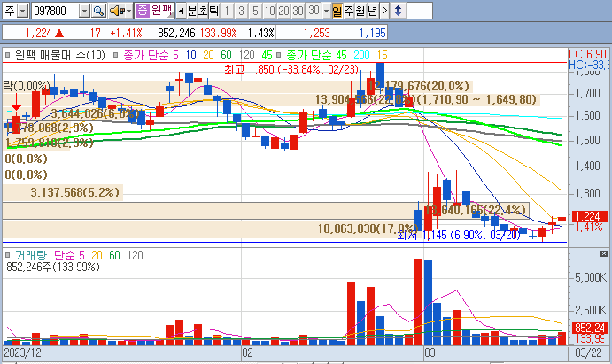Select the 주 weekly chart period
Viewport: 612px width, 364px height.
[349, 11]
